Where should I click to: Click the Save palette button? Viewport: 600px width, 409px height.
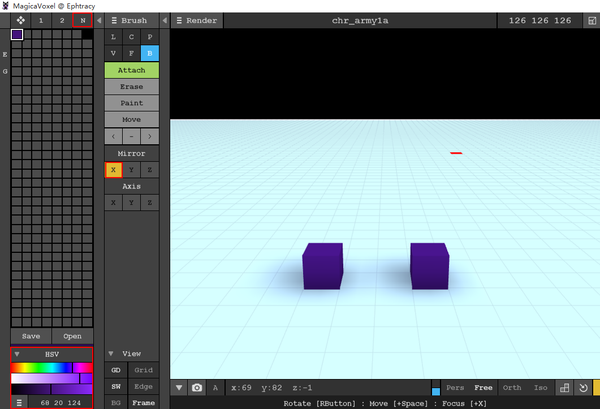coord(30,336)
